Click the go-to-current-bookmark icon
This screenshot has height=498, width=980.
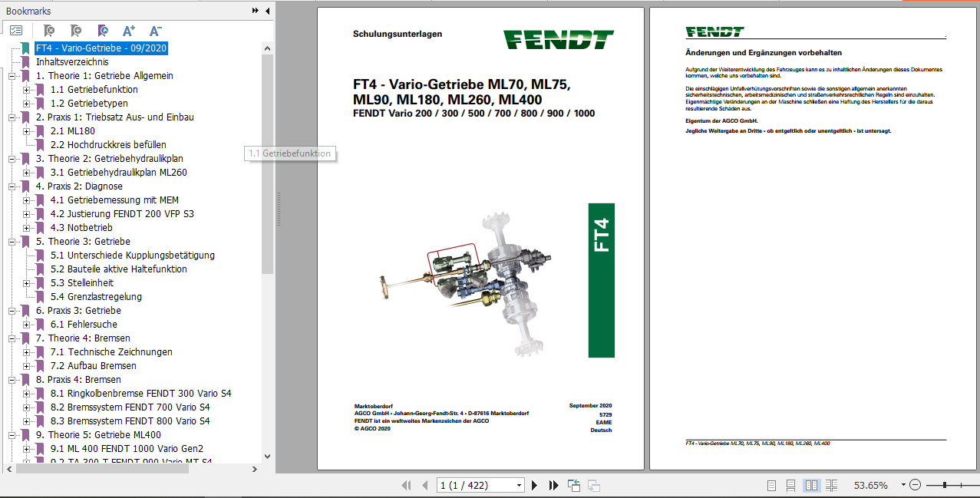pos(102,31)
